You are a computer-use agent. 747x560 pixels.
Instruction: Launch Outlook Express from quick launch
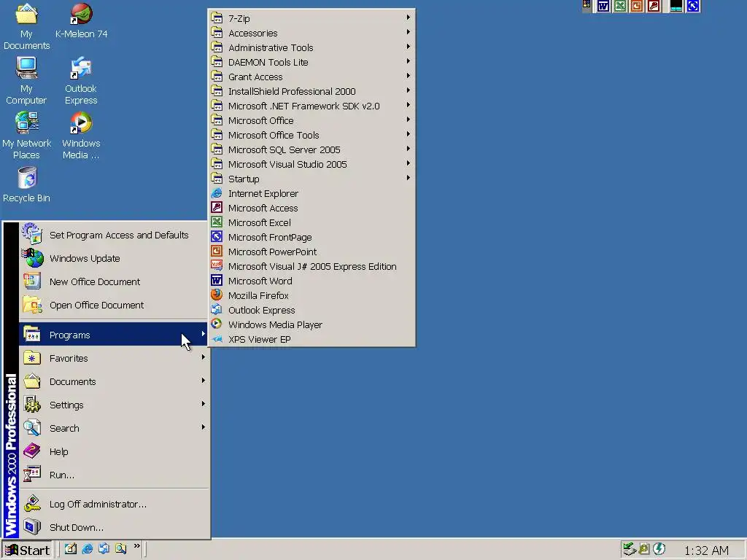(104, 548)
